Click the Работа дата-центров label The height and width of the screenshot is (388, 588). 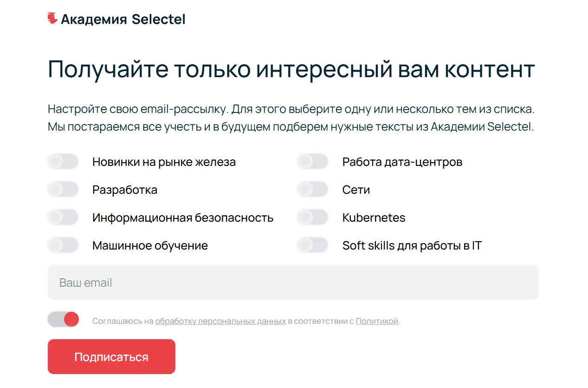(x=402, y=162)
